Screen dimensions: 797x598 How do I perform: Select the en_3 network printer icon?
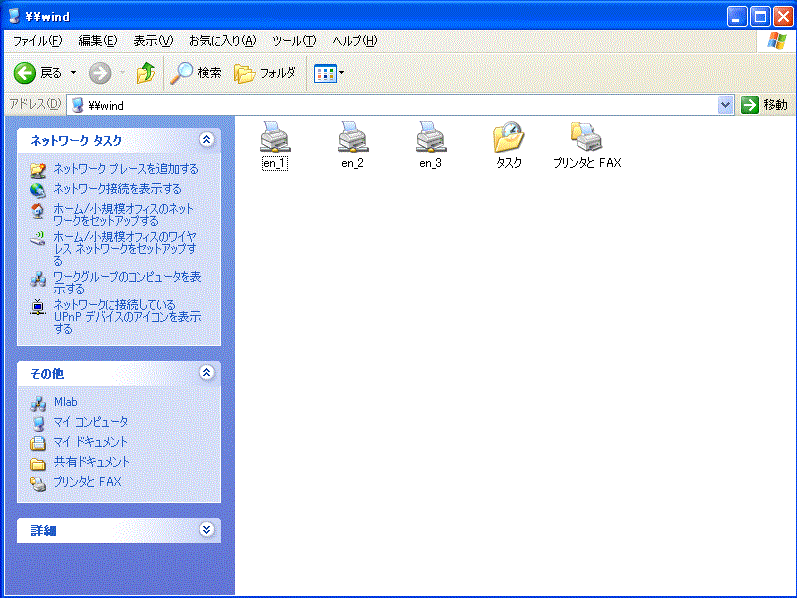pyautogui.click(x=431, y=137)
